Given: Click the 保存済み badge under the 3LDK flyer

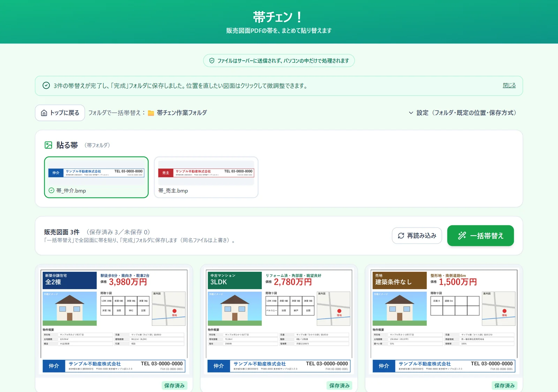Looking at the screenshot, I should click(x=339, y=385).
